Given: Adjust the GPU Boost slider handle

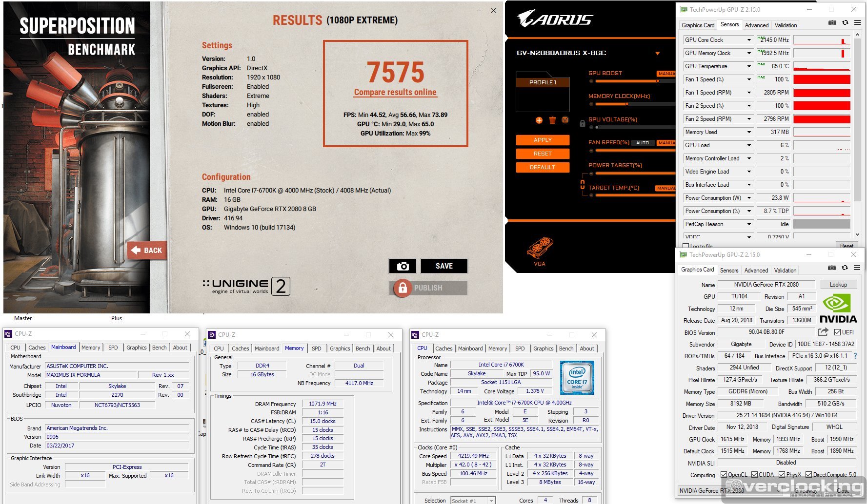Looking at the screenshot, I should pyautogui.click(x=658, y=81).
